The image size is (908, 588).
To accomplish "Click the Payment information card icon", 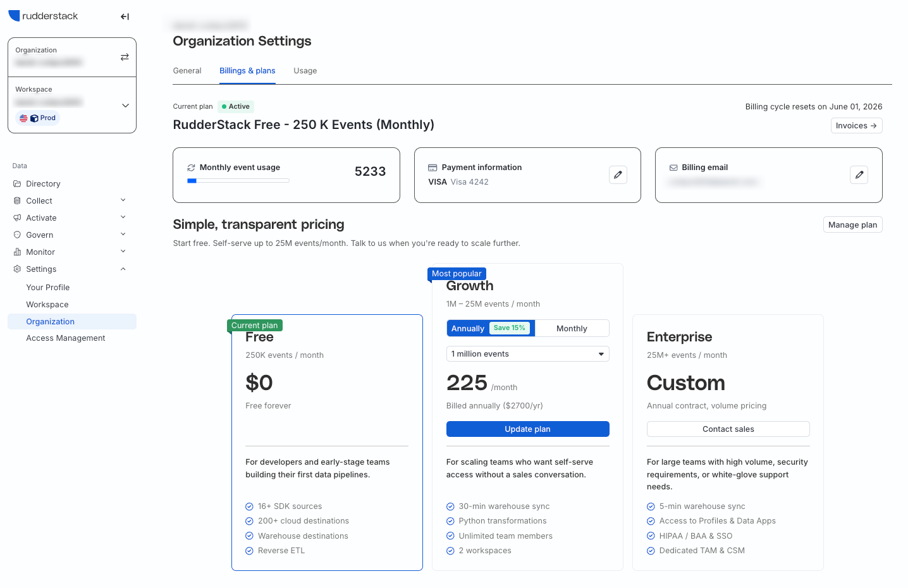I will click(x=433, y=168).
